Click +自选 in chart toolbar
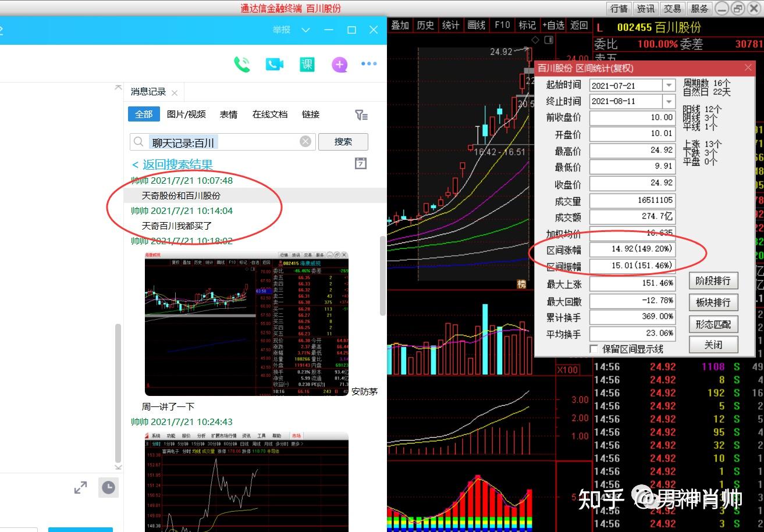The image size is (764, 532). tap(553, 25)
